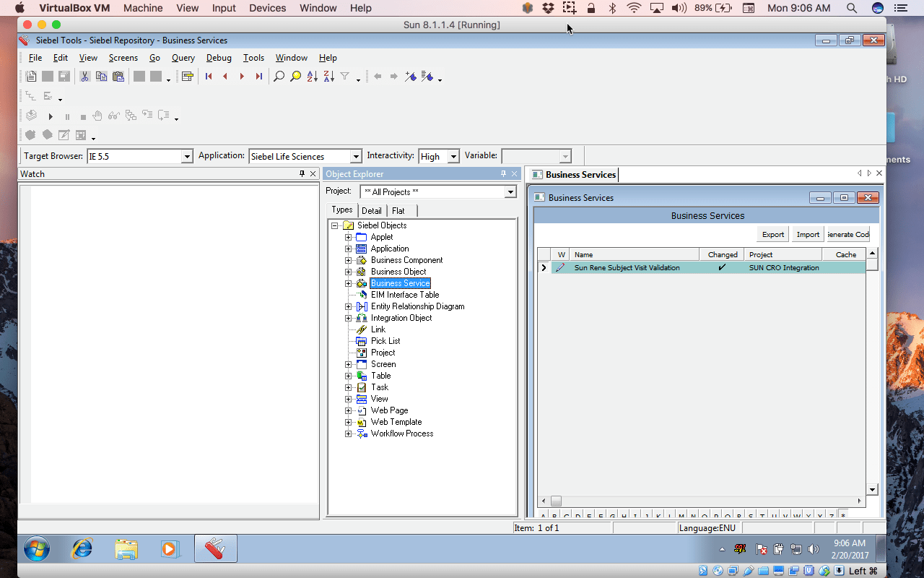Click the Windows Start orb

pyautogui.click(x=37, y=549)
